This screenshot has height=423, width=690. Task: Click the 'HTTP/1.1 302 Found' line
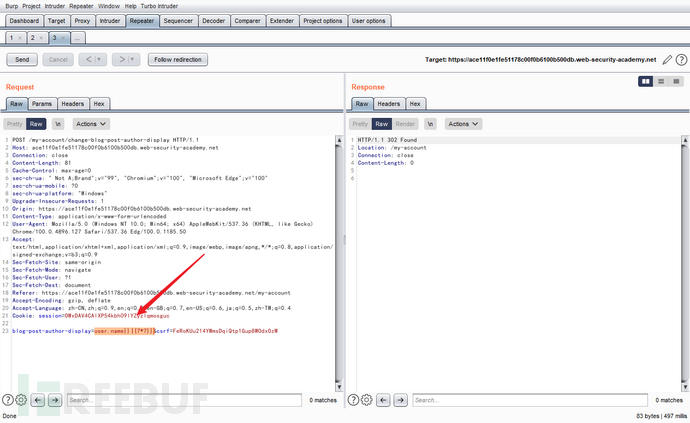(x=387, y=140)
